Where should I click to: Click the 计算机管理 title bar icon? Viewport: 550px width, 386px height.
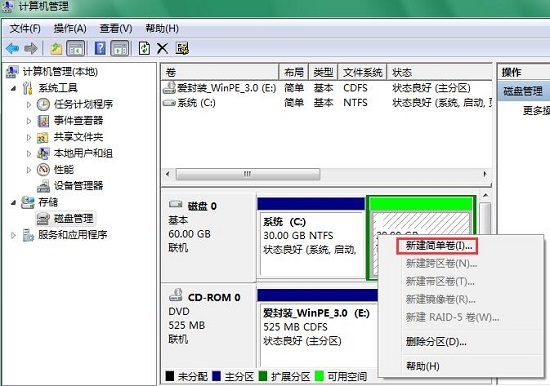pyautogui.click(x=8, y=6)
